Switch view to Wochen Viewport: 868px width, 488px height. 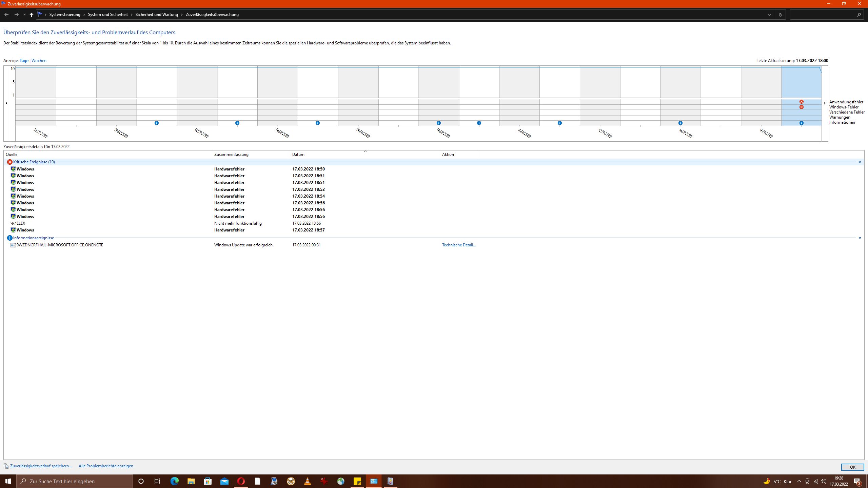[x=39, y=61]
